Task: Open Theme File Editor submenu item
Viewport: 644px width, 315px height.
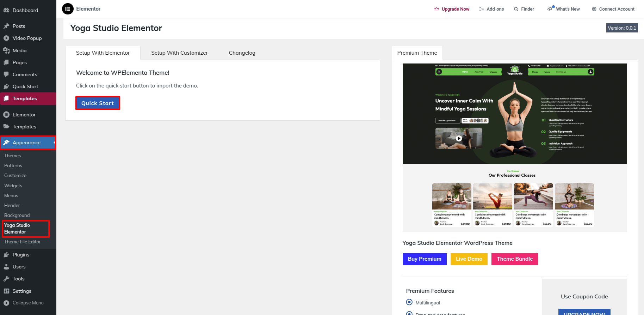Action: click(23, 242)
